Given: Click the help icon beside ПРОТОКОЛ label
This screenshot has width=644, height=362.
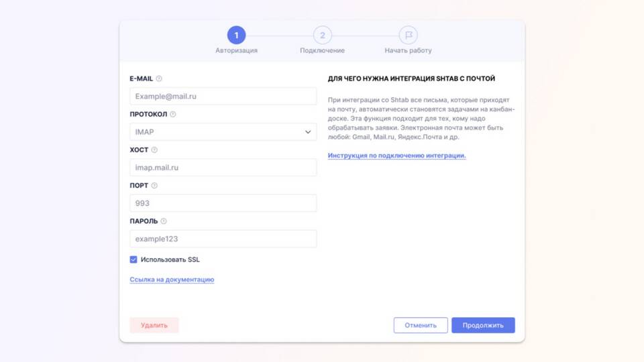Looking at the screenshot, I should tap(173, 115).
